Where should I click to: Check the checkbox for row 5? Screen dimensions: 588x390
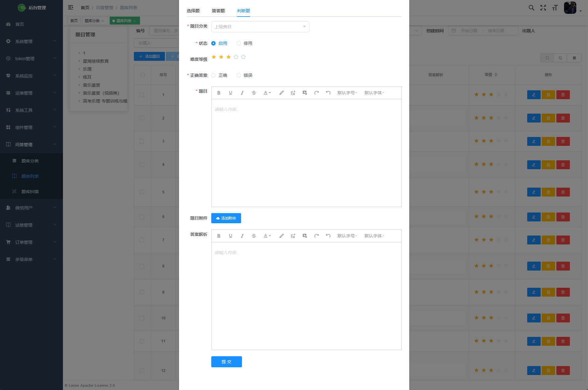click(142, 192)
